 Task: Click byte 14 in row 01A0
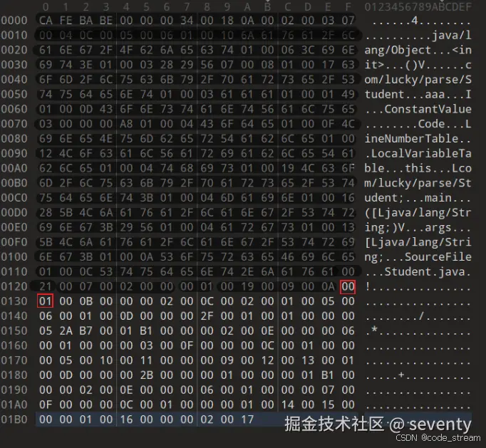click(287, 405)
